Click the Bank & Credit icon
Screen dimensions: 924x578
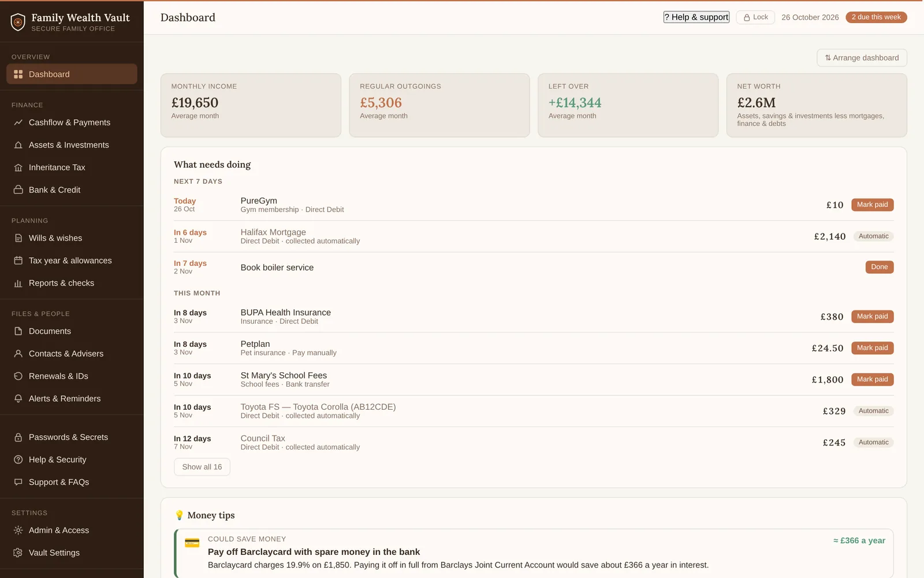(18, 190)
